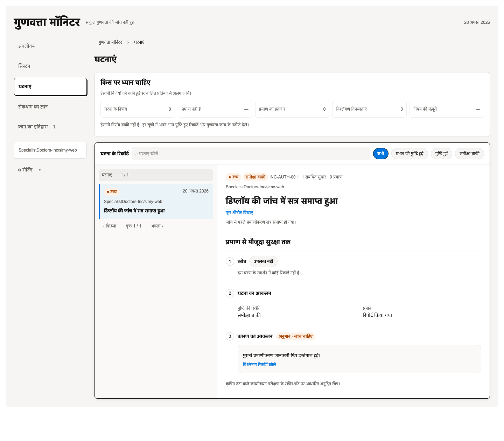
Task: Click the INC-AUTH-001 incident identifier
Action: pyautogui.click(x=283, y=177)
